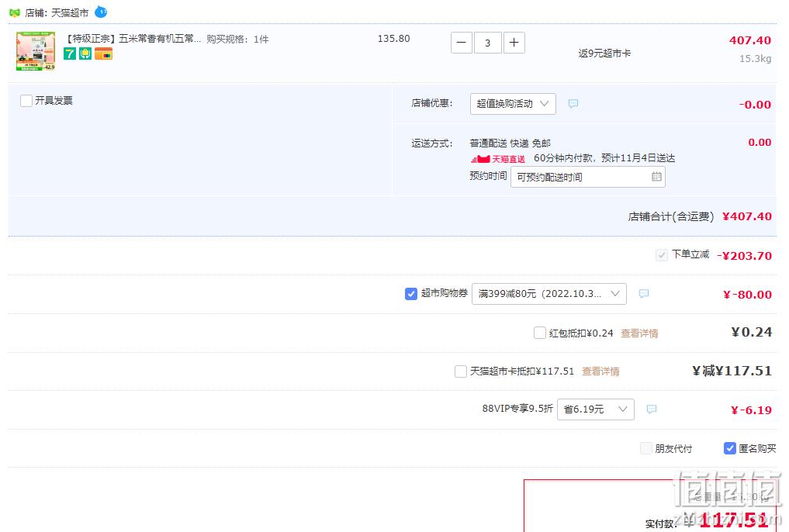The width and height of the screenshot is (789, 532).
Task: Click the quantity field showing 3
Action: click(487, 43)
